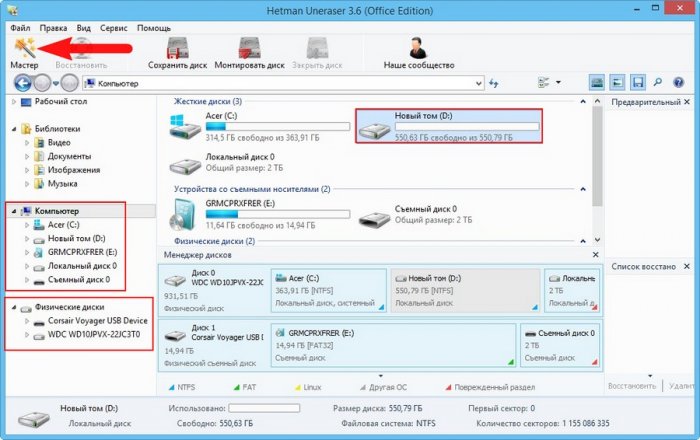Close the Предварительный preview panel
Image resolution: width=700 pixels, height=440 pixels.
pyautogui.click(x=687, y=102)
